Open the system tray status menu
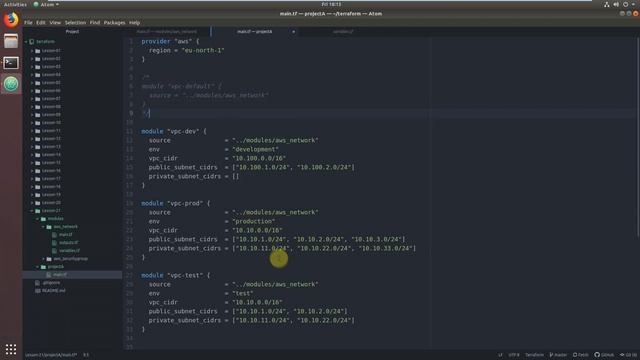640x360 pixels. (x=634, y=4)
